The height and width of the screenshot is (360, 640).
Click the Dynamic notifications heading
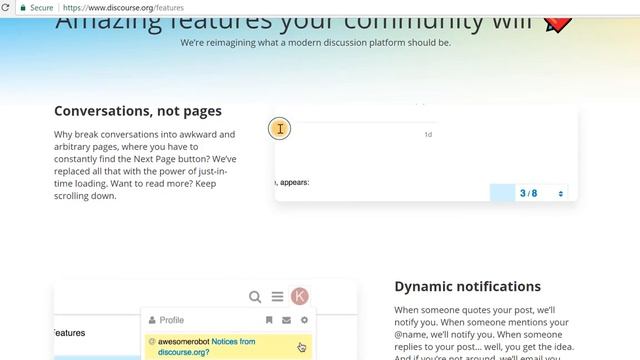tap(467, 287)
